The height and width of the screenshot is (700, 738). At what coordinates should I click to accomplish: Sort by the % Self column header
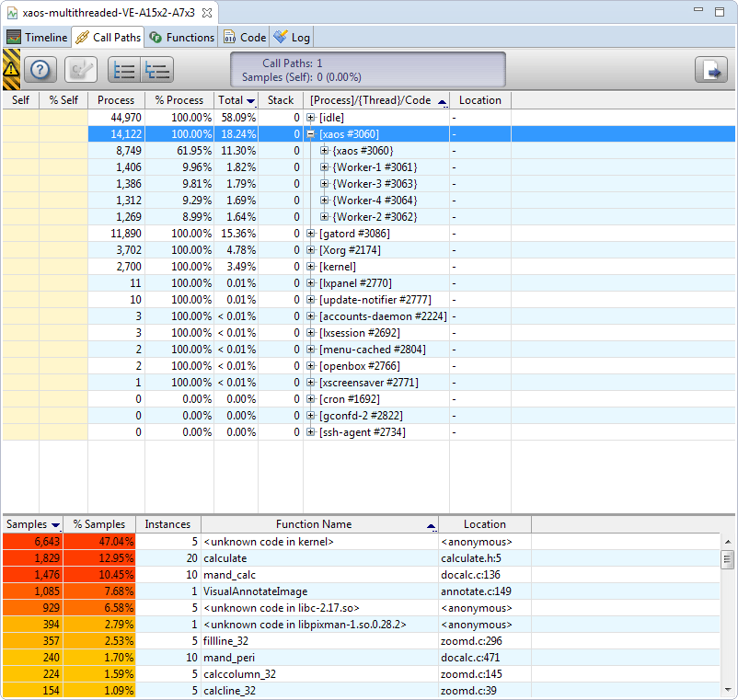tap(63, 100)
